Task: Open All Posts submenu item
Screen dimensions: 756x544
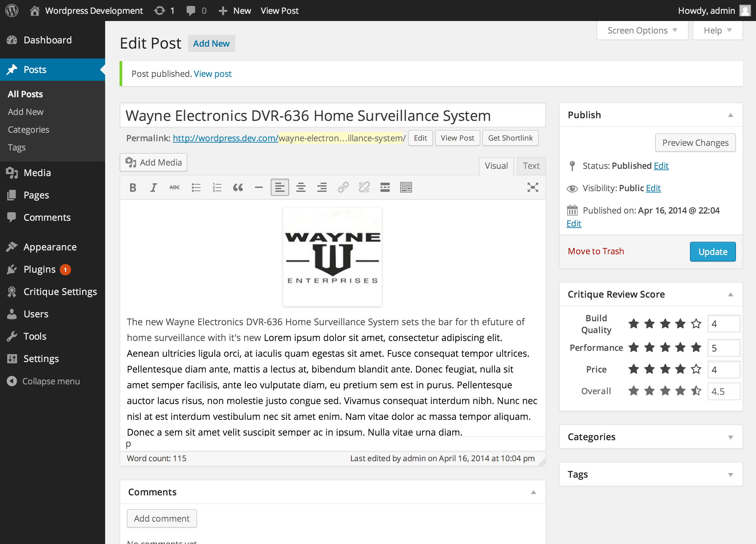Action: coord(25,94)
